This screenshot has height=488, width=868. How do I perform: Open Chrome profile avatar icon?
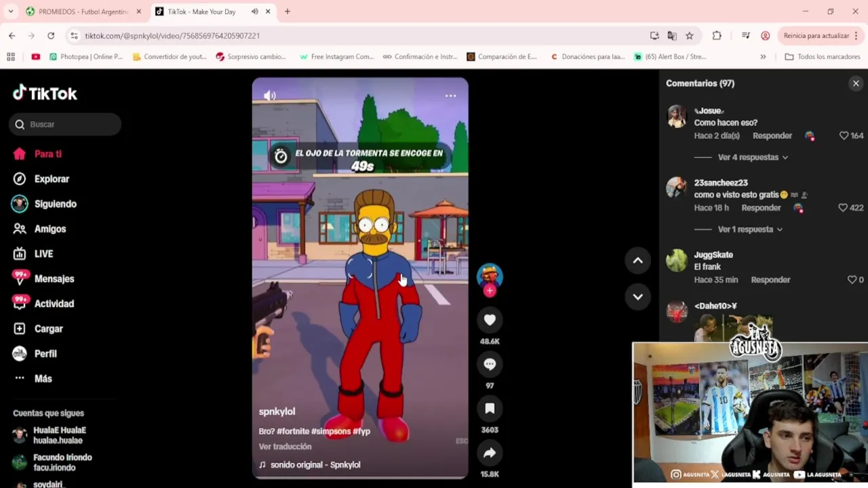[x=766, y=35]
